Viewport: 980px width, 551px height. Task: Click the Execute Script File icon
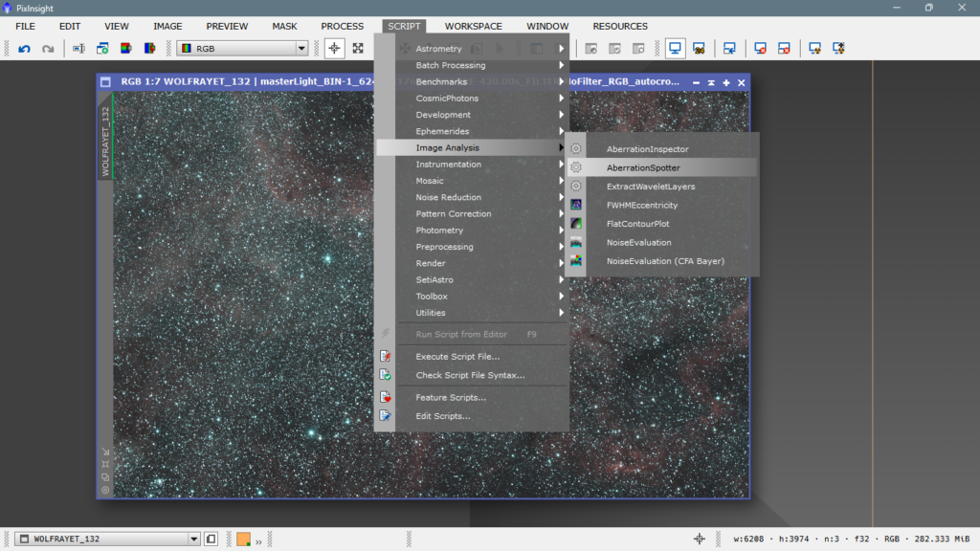385,356
